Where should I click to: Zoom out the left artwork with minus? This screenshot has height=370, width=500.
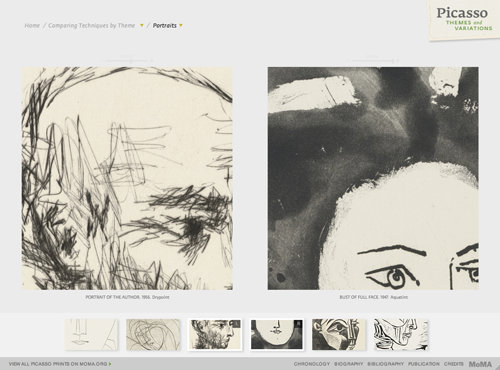[x=102, y=61]
